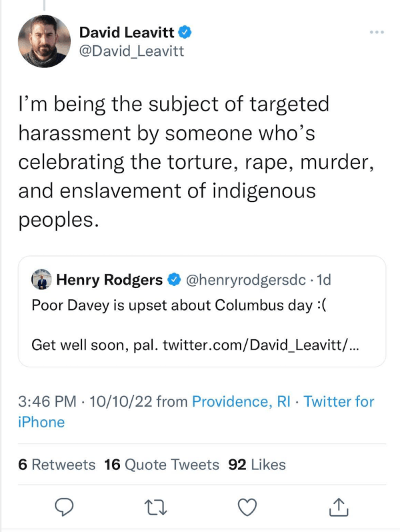Open the David Leavitt display name
Image resolution: width=400 pixels, height=532 pixels.
tap(128, 31)
